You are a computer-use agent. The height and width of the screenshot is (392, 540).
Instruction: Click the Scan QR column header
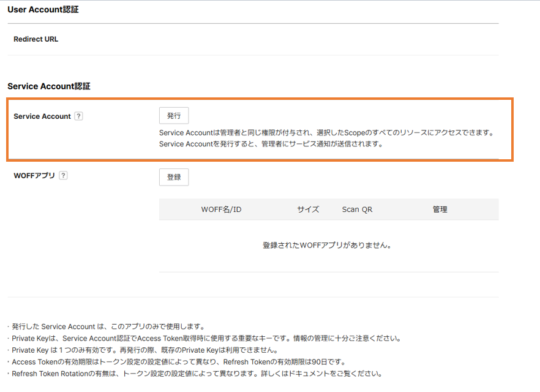[357, 209]
